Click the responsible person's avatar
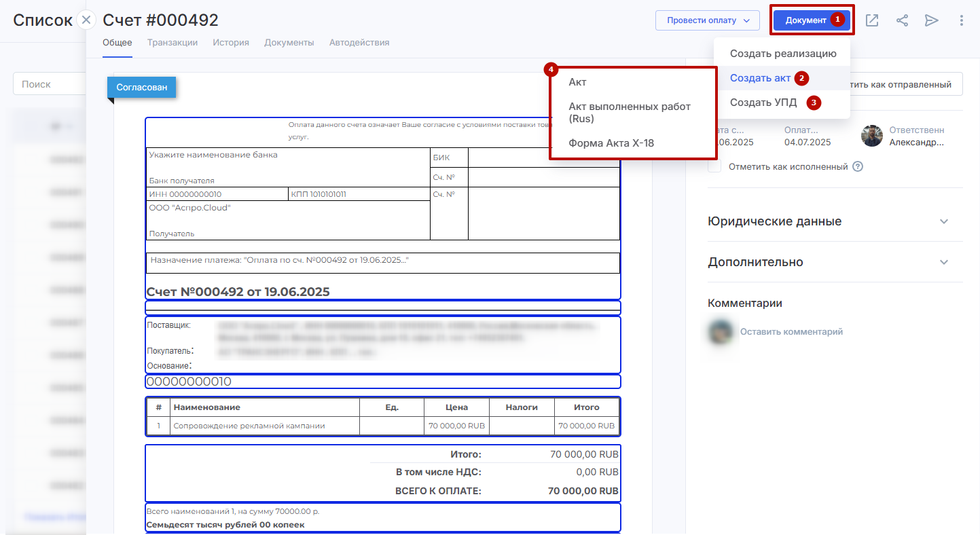Viewport: 980px width, 535px height. click(872, 136)
